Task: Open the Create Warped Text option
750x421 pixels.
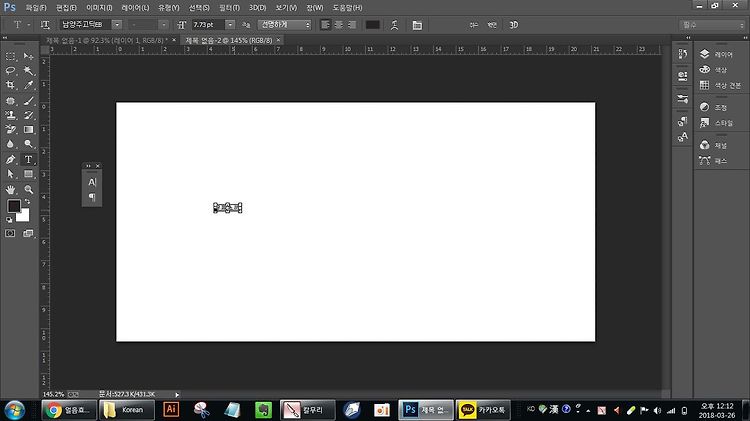Action: point(394,25)
